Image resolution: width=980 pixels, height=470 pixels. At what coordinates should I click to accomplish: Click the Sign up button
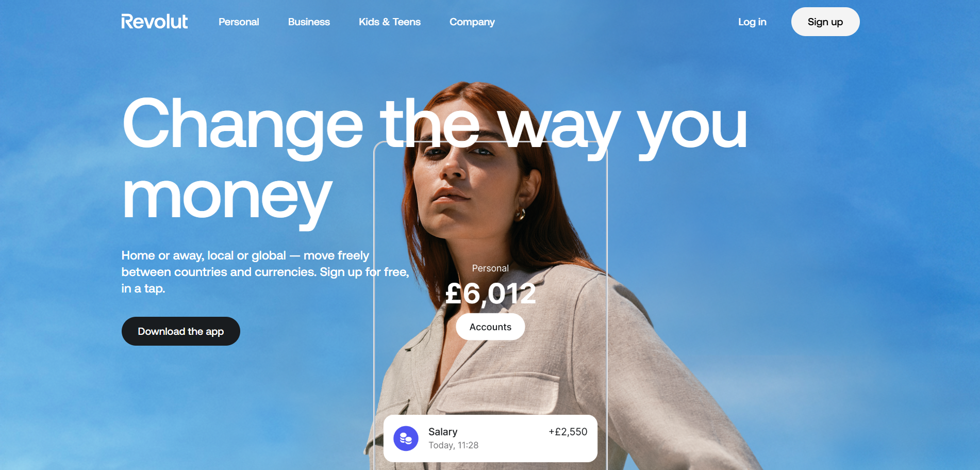click(825, 22)
